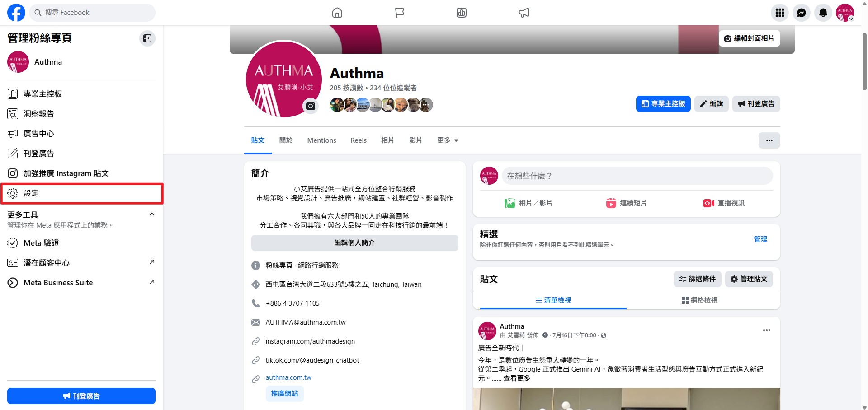868x410 pixels.
Task: Switch to 清單檢視 tab
Action: [553, 300]
